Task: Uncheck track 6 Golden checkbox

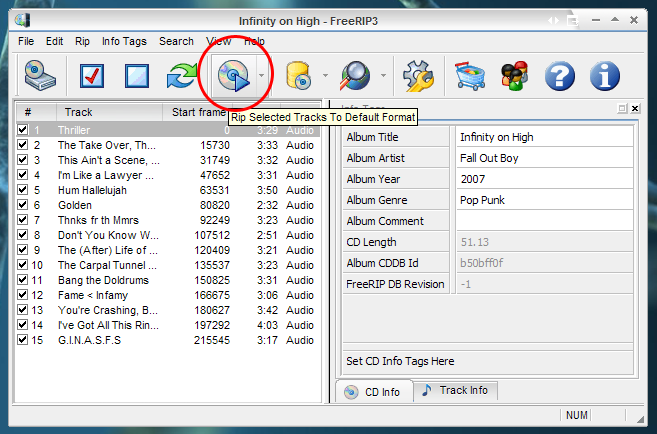Action: pos(23,205)
